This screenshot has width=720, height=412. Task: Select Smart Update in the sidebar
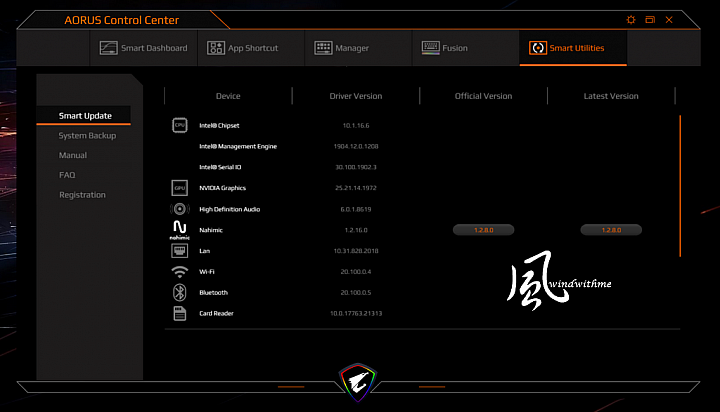point(84,116)
